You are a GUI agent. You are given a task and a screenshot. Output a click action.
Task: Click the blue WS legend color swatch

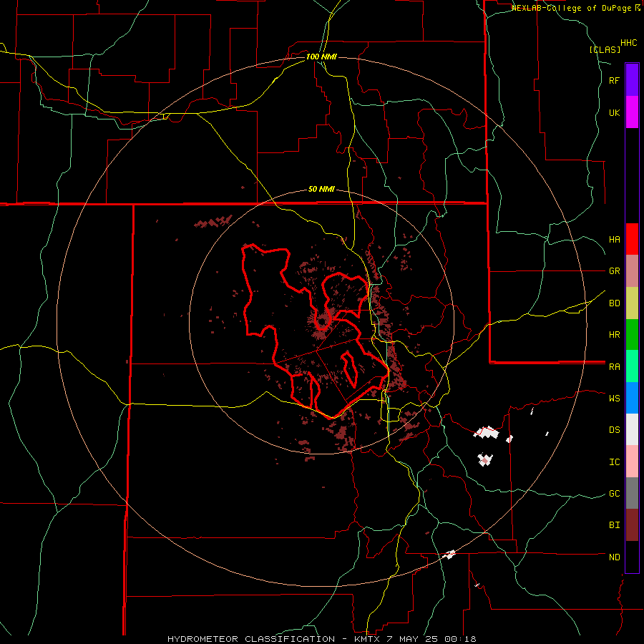coord(632,398)
